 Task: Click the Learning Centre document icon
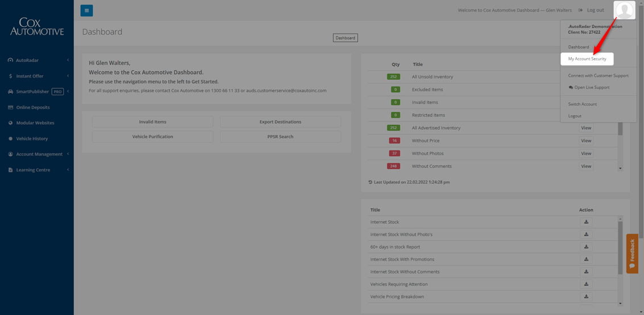coord(10,170)
